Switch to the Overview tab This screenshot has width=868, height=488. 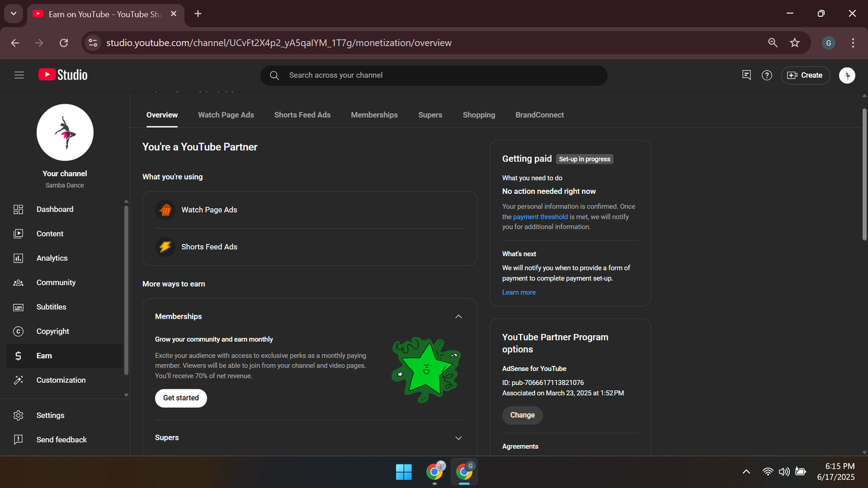click(x=162, y=115)
